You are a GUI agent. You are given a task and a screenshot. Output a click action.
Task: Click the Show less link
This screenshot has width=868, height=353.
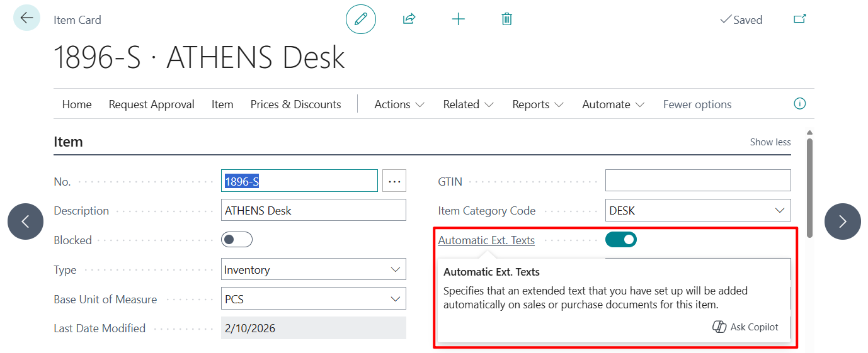coord(770,142)
